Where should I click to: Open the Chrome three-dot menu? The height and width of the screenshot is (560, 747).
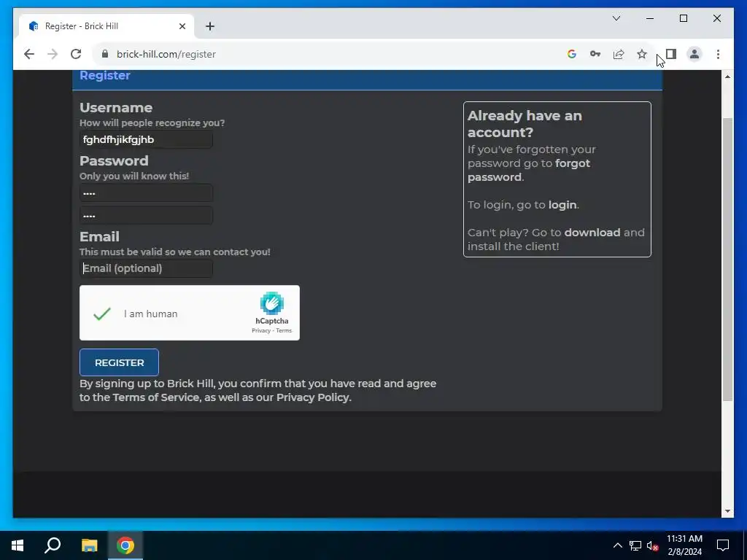tap(718, 54)
